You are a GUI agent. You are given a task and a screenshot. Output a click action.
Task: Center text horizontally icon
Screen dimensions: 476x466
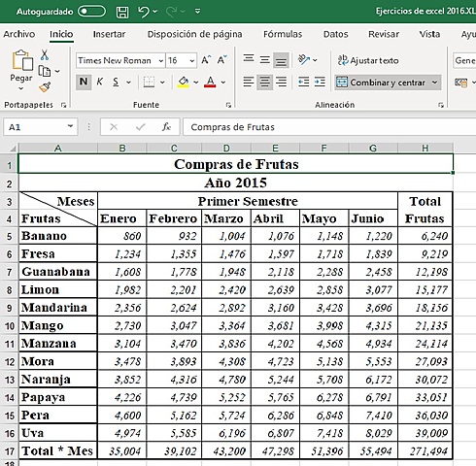(264, 83)
